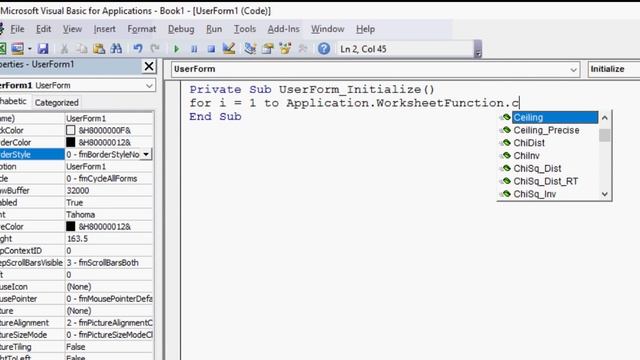Undo the last action with the Undo arrow
This screenshot has height=360, width=640.
coord(138,49)
